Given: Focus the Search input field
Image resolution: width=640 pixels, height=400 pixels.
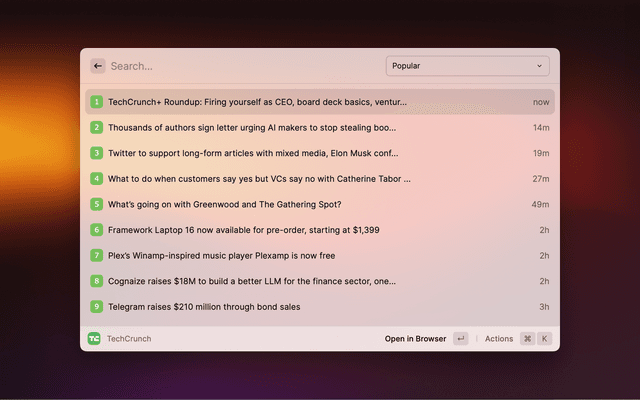Looking at the screenshot, I should coord(240,66).
